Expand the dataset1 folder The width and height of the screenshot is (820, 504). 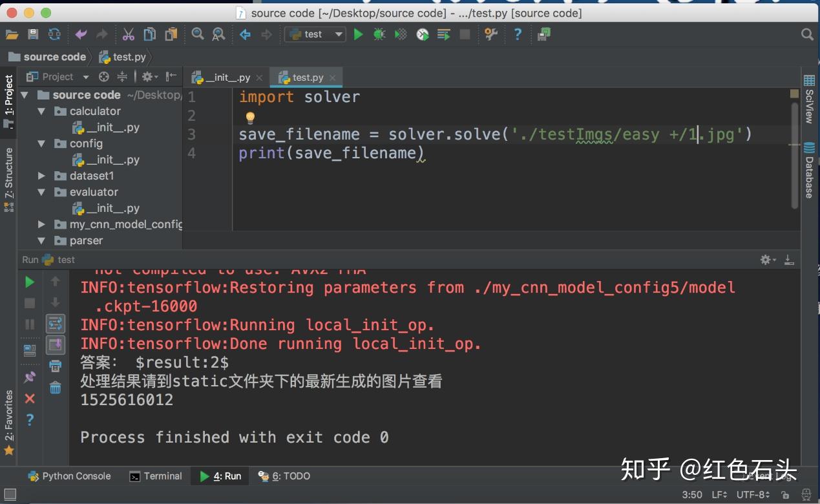point(41,176)
